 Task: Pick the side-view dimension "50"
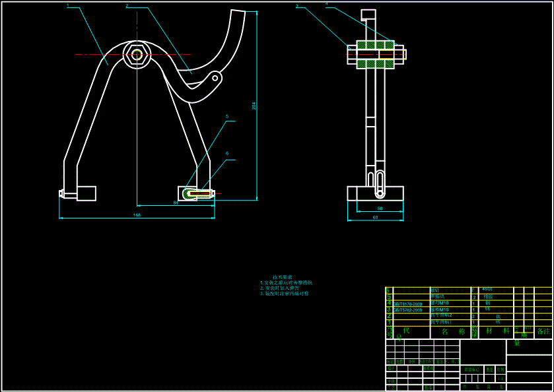coord(380,209)
